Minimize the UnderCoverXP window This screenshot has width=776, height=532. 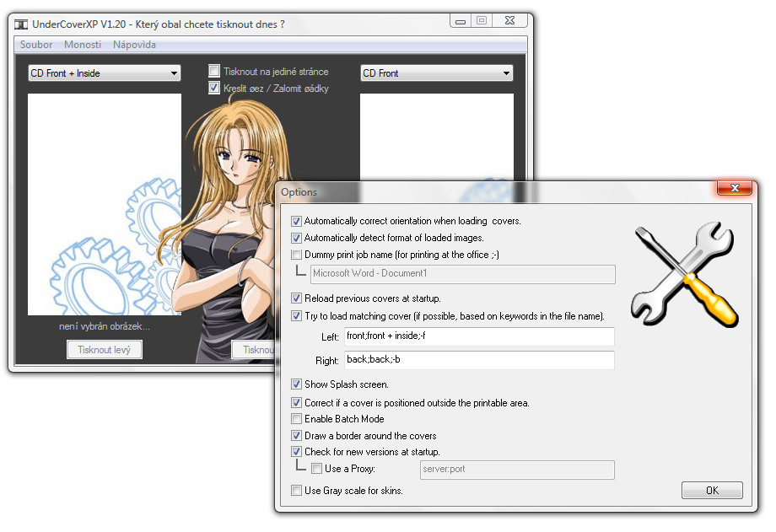click(x=461, y=21)
